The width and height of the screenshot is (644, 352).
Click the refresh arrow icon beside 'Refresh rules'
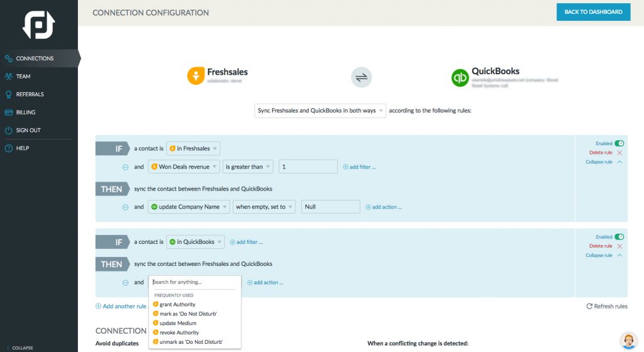589,307
